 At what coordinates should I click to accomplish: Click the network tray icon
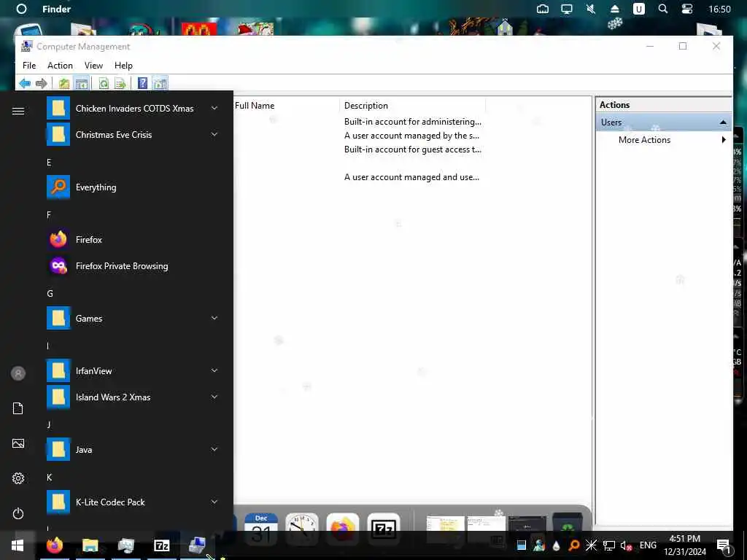pos(609,545)
